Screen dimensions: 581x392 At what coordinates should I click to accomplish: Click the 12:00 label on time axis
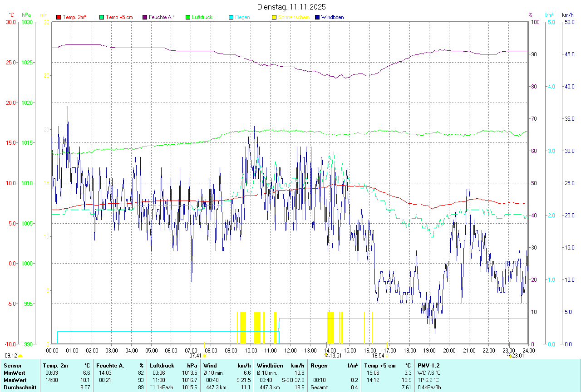[x=290, y=350]
